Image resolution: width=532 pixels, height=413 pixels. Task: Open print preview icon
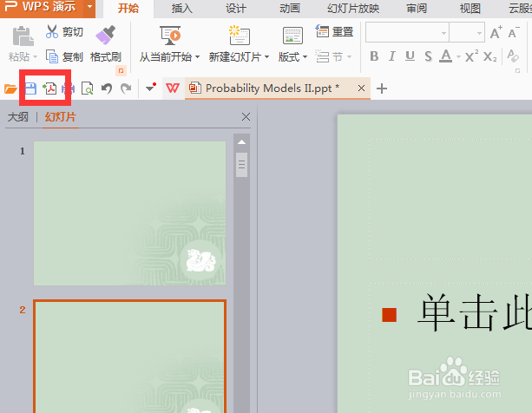[87, 88]
